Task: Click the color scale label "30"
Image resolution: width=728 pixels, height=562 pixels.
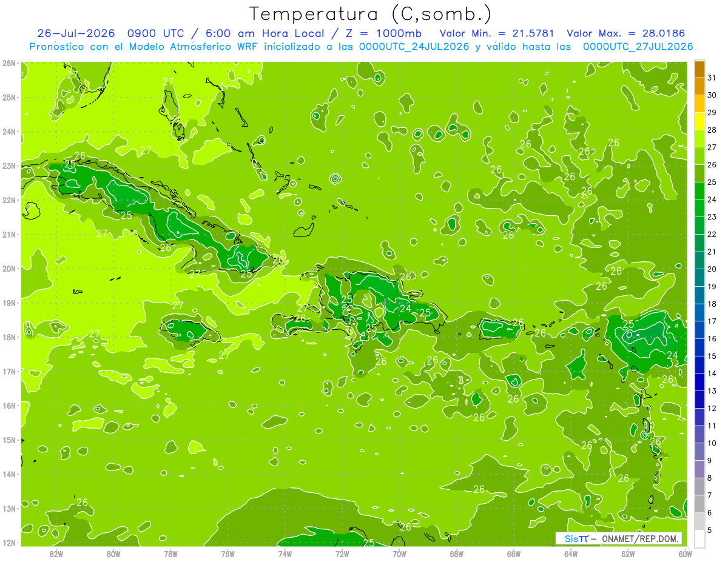Action: click(712, 95)
